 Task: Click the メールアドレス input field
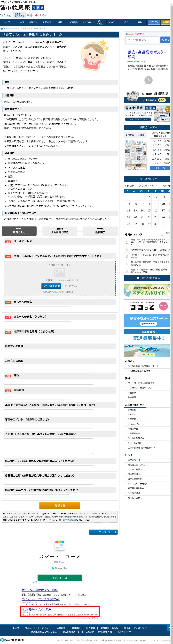click(48, 248)
